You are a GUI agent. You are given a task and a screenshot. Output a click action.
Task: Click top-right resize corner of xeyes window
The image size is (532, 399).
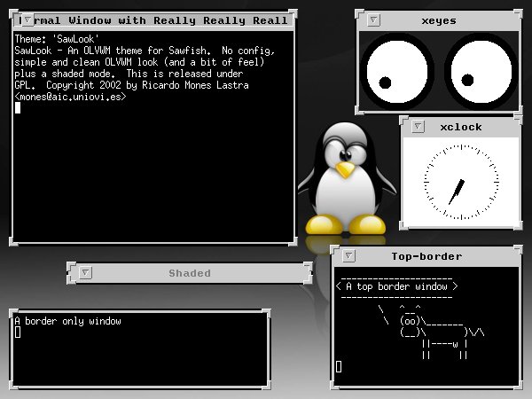(x=518, y=14)
